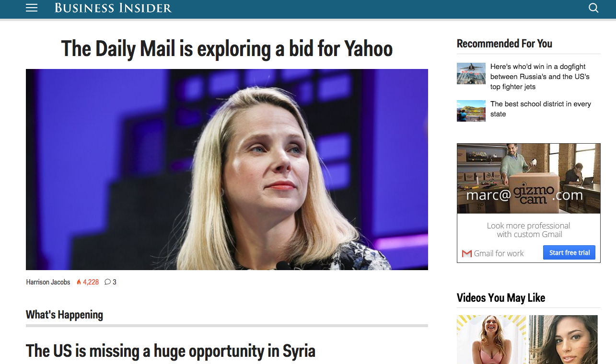
Task: Open the fighter jets dogfight article
Action: 540,77
